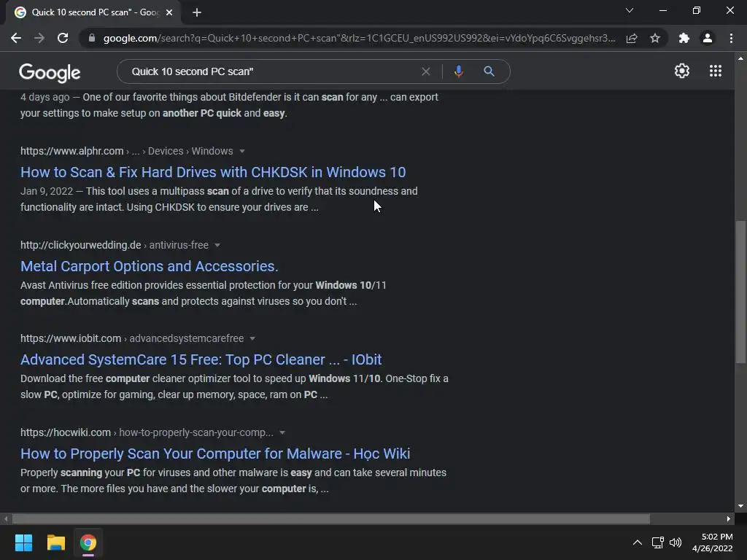Viewport: 747px width, 560px height.
Task: Open the Windows Start menu
Action: (x=23, y=542)
